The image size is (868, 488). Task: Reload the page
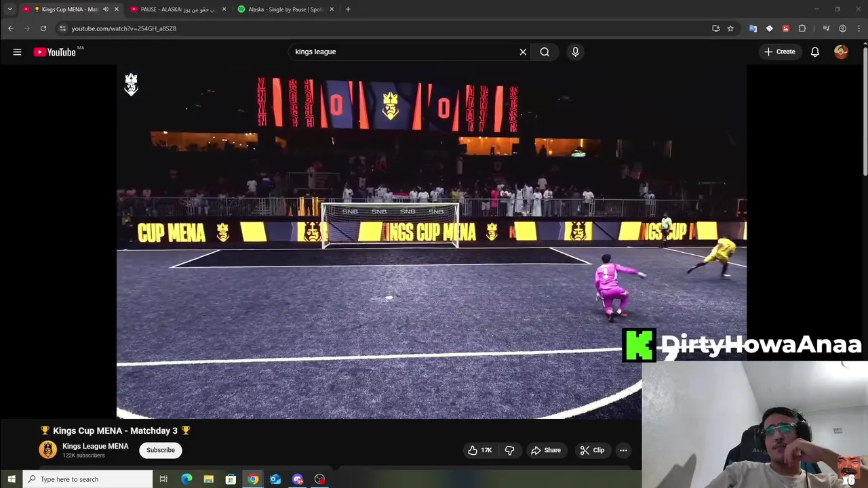(43, 28)
